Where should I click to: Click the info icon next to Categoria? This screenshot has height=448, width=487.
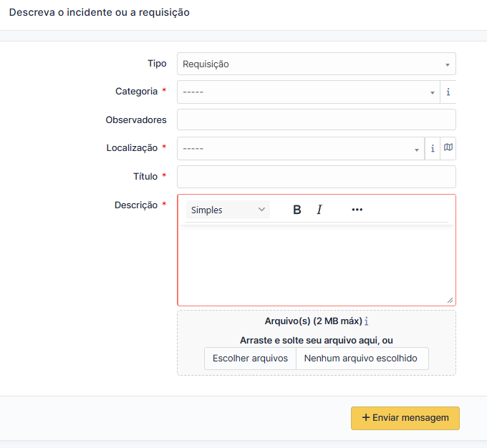pyautogui.click(x=448, y=92)
